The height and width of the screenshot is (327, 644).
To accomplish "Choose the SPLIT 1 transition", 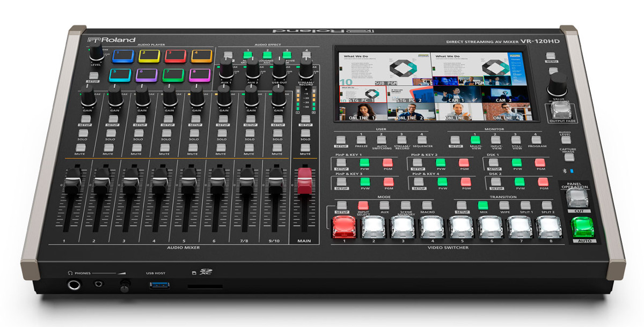I will pos(526,205).
